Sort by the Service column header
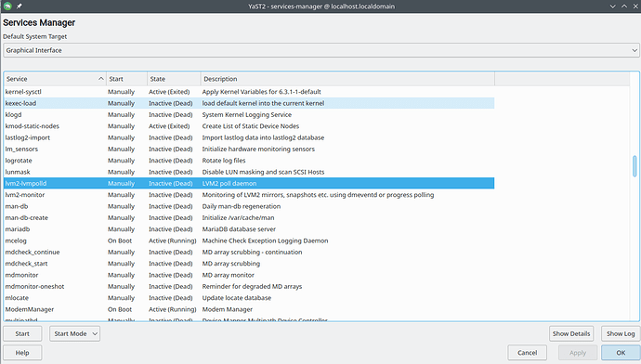This screenshot has width=641, height=364. click(x=55, y=79)
